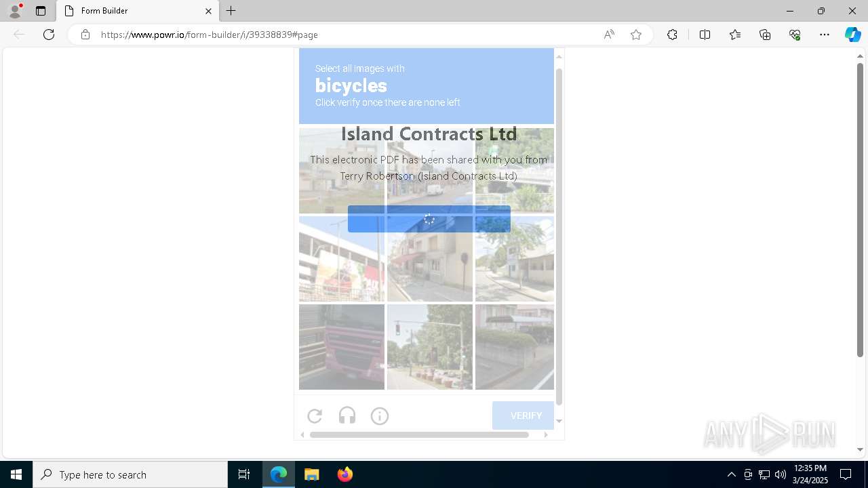Select captcha tile with pink truck

[x=342, y=347]
